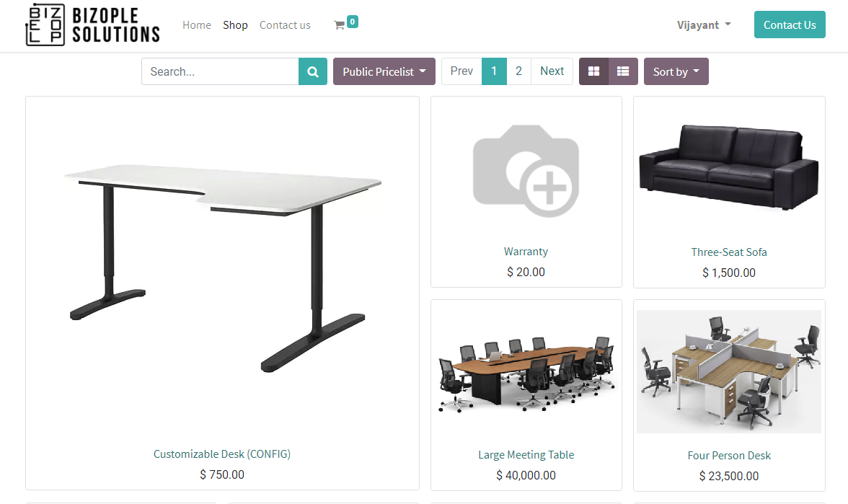Expand the Vijayant user menu

click(x=704, y=25)
